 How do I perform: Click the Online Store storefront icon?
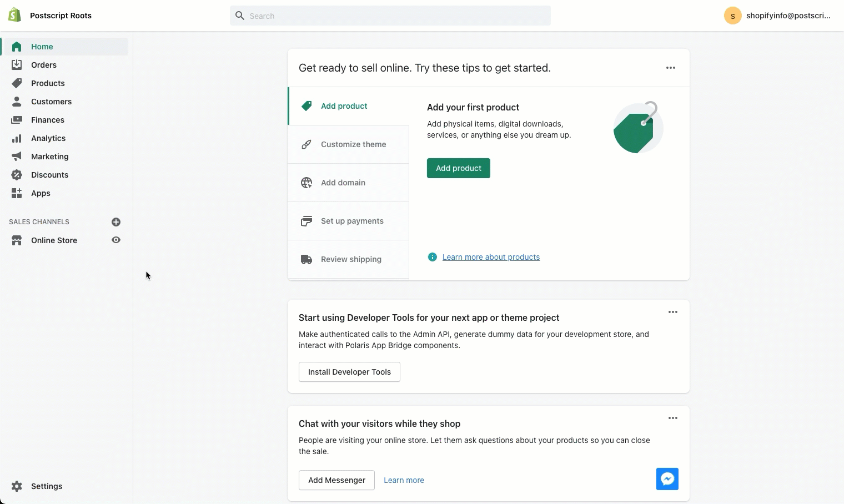tap(17, 240)
